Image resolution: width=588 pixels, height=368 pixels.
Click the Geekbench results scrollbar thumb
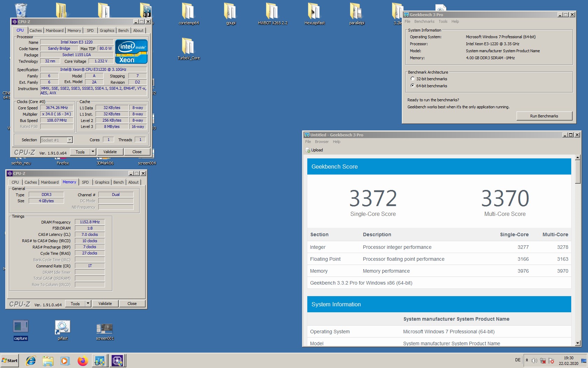(x=578, y=172)
